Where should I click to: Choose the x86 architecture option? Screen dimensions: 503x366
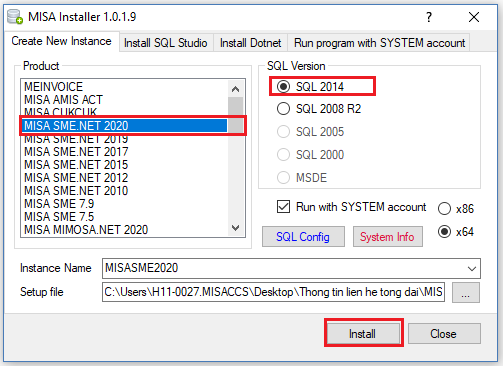pyautogui.click(x=444, y=209)
